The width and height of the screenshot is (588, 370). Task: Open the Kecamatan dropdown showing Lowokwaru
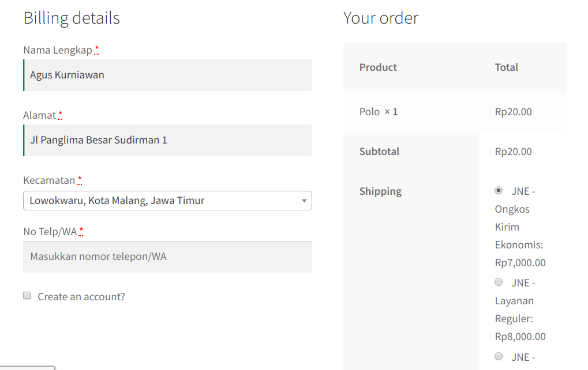[x=162, y=201]
